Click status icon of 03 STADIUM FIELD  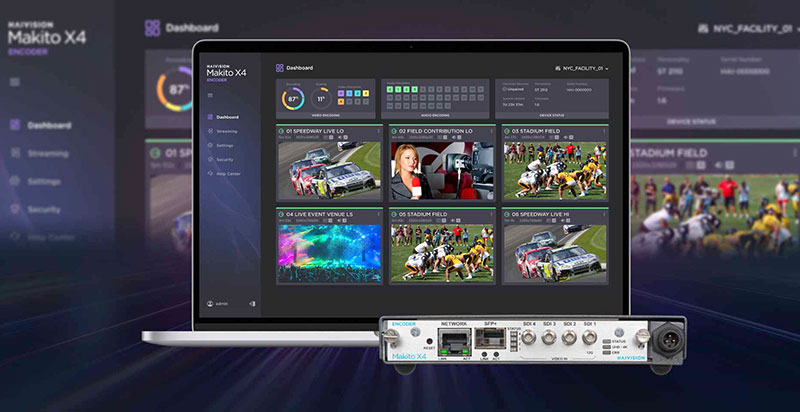[507, 131]
